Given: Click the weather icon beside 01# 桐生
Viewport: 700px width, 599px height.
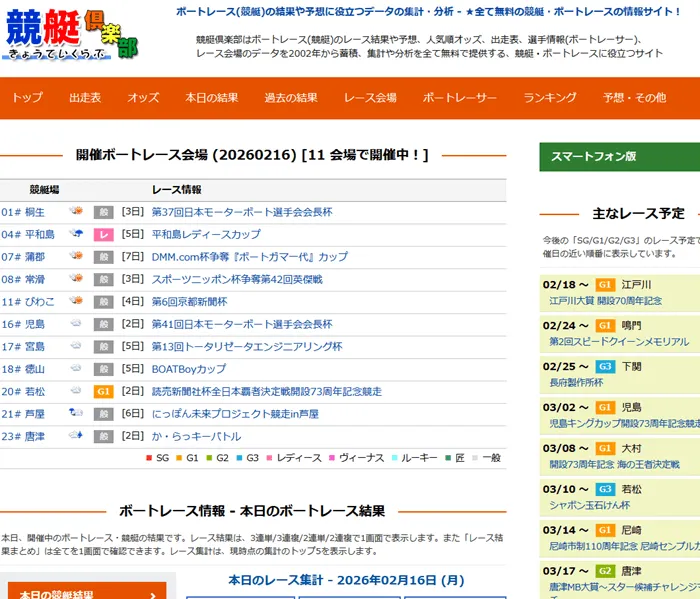Looking at the screenshot, I should tap(75, 212).
